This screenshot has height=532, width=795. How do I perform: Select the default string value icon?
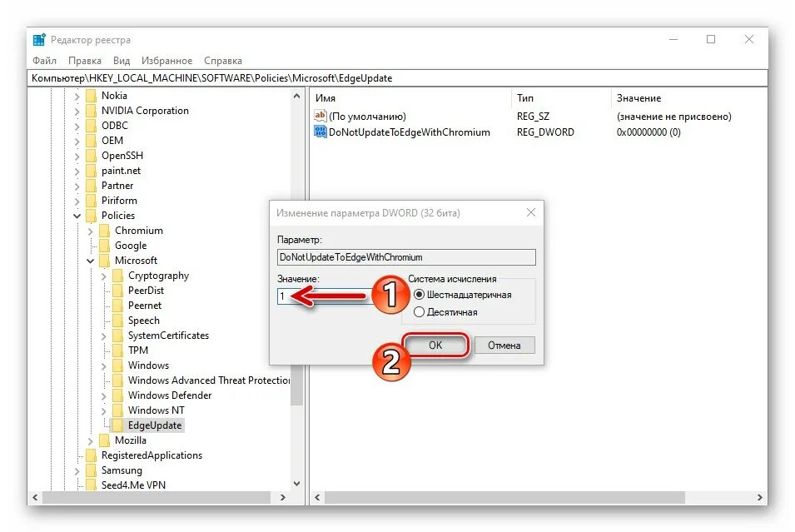pos(320,116)
